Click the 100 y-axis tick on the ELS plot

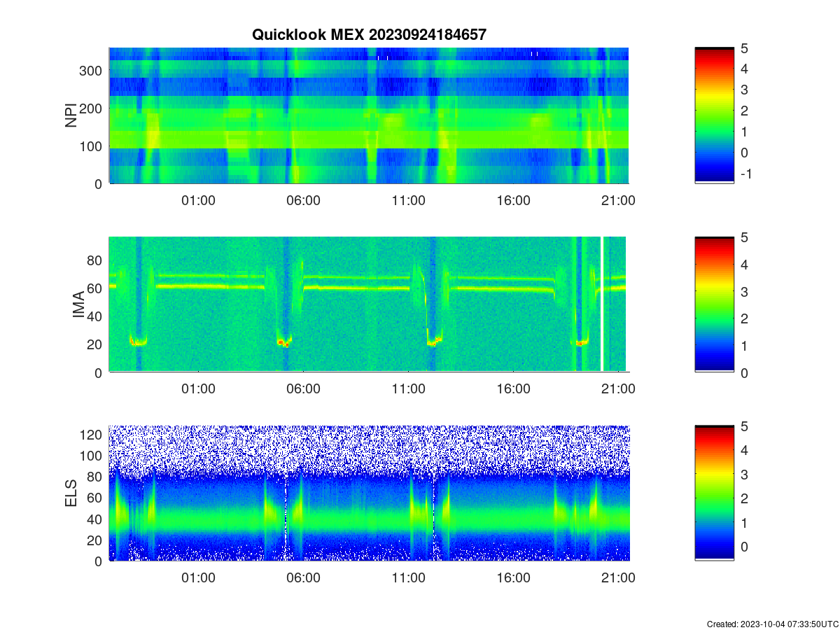(92, 456)
